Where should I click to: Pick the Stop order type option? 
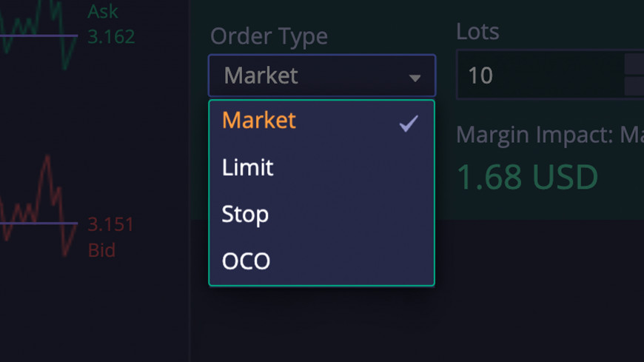[245, 214]
